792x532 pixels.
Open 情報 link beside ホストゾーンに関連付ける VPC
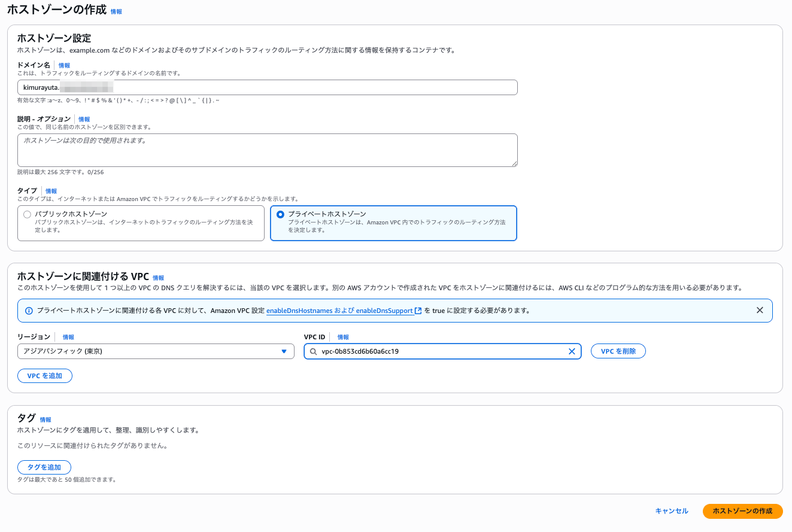158,278
